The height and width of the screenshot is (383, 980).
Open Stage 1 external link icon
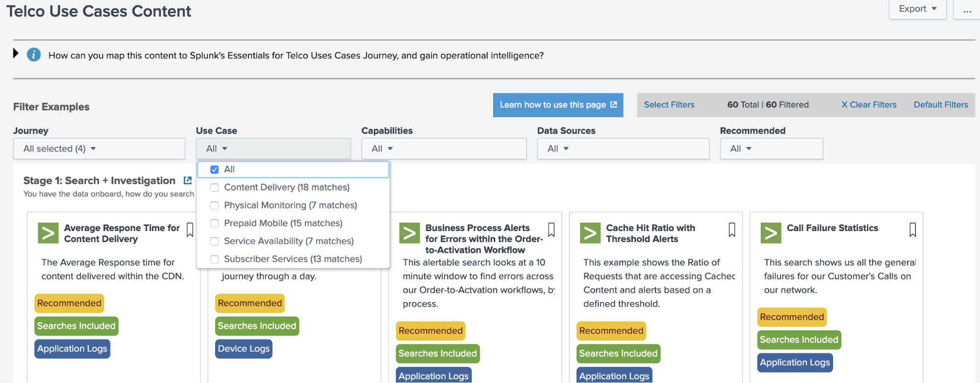pyautogui.click(x=187, y=180)
